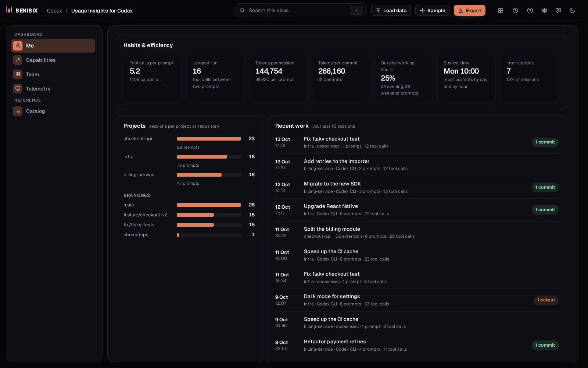Viewport: 588px width, 368px height.
Task: Go to the Capabilities section
Action: [x=53, y=60]
